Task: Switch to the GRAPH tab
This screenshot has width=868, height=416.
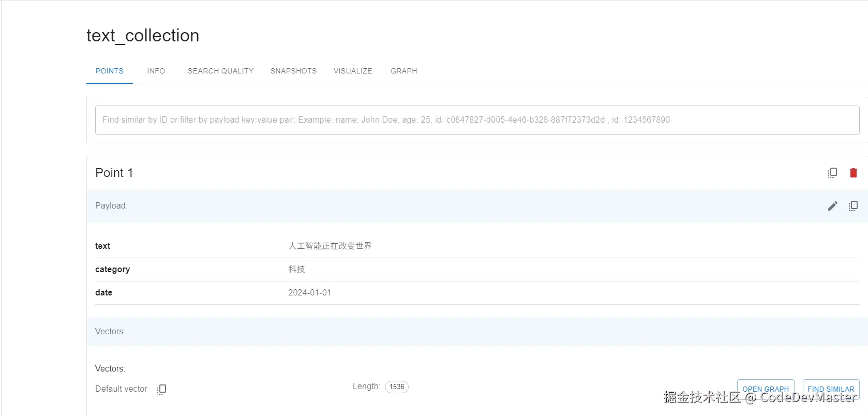Action: pyautogui.click(x=404, y=71)
